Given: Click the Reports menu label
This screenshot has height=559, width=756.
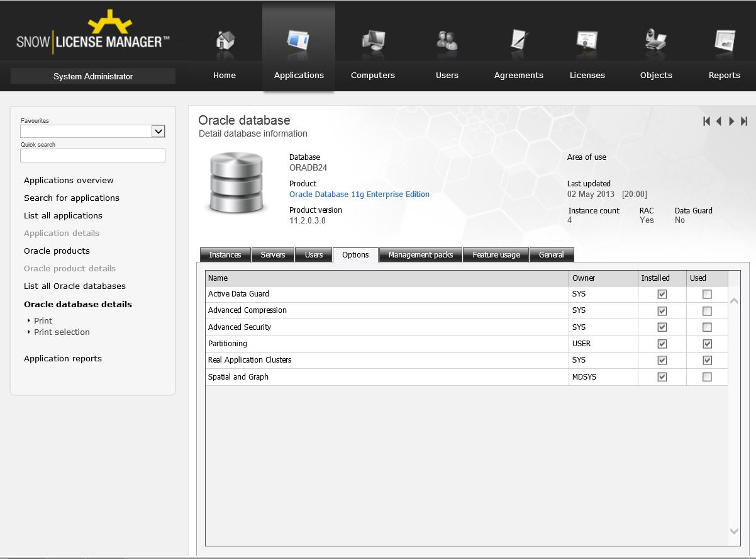Looking at the screenshot, I should point(725,75).
